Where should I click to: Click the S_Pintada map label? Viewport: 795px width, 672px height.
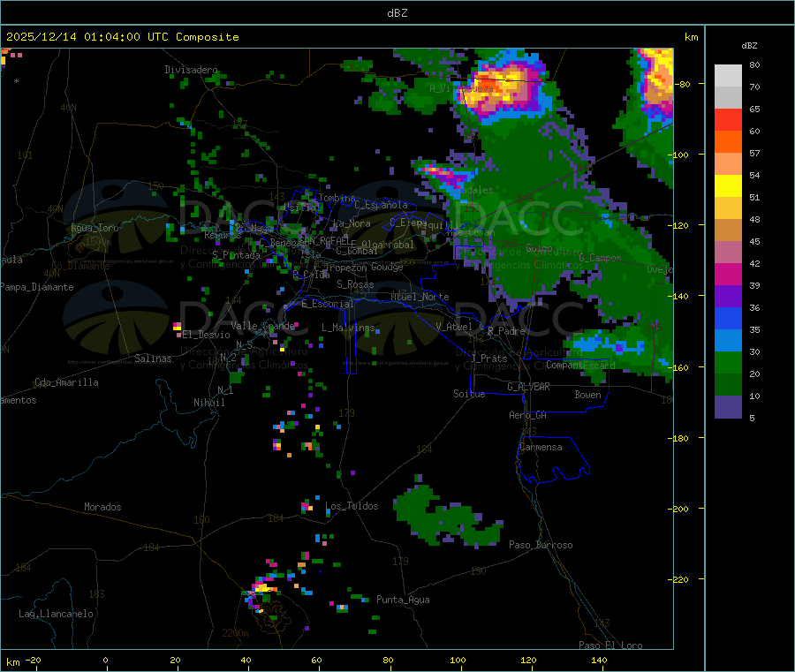pos(236,255)
